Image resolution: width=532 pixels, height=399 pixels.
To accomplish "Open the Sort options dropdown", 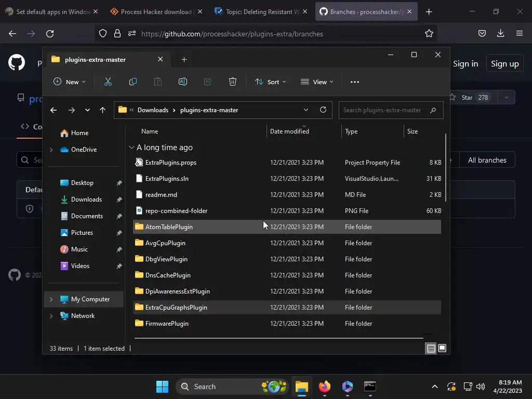I will pos(270,82).
